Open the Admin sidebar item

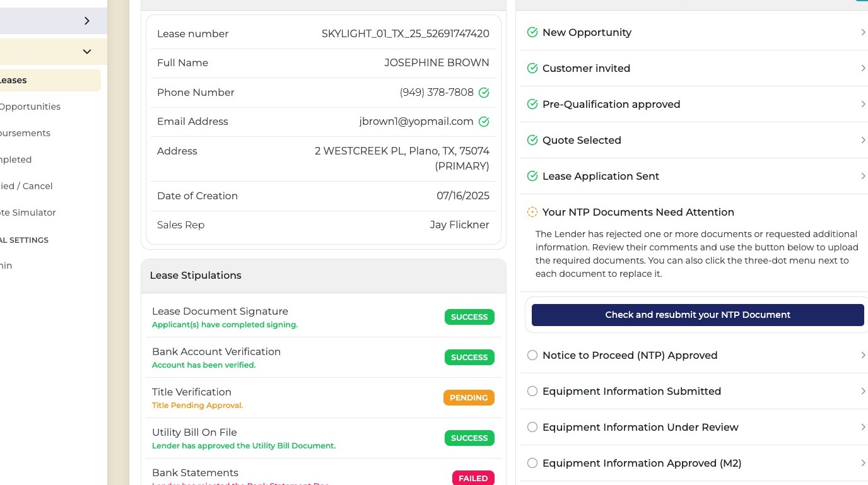tap(6, 266)
